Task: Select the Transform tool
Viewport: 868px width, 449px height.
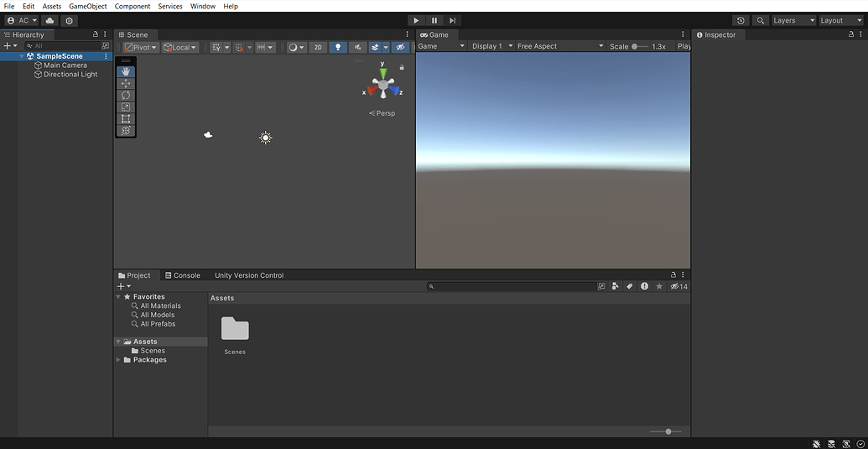Action: (x=126, y=131)
